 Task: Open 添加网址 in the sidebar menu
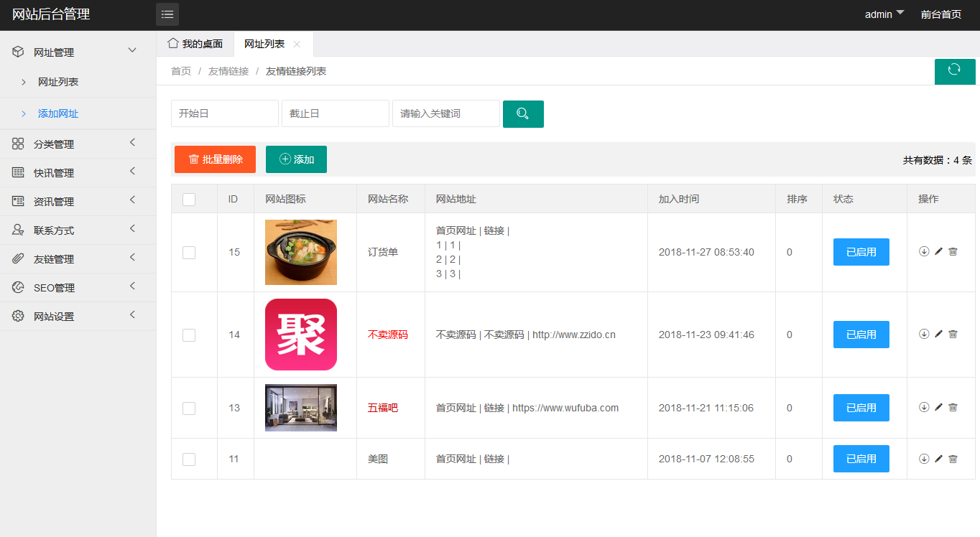[x=58, y=113]
